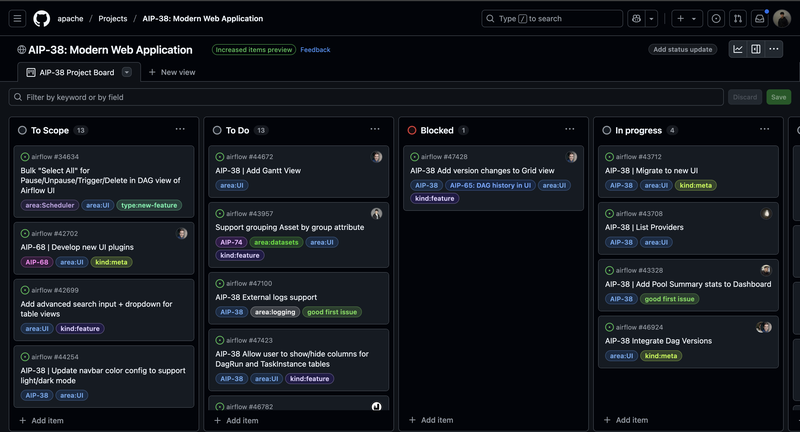Open the project more options menu
Image resolution: width=800 pixels, height=432 pixels.
[774, 49]
